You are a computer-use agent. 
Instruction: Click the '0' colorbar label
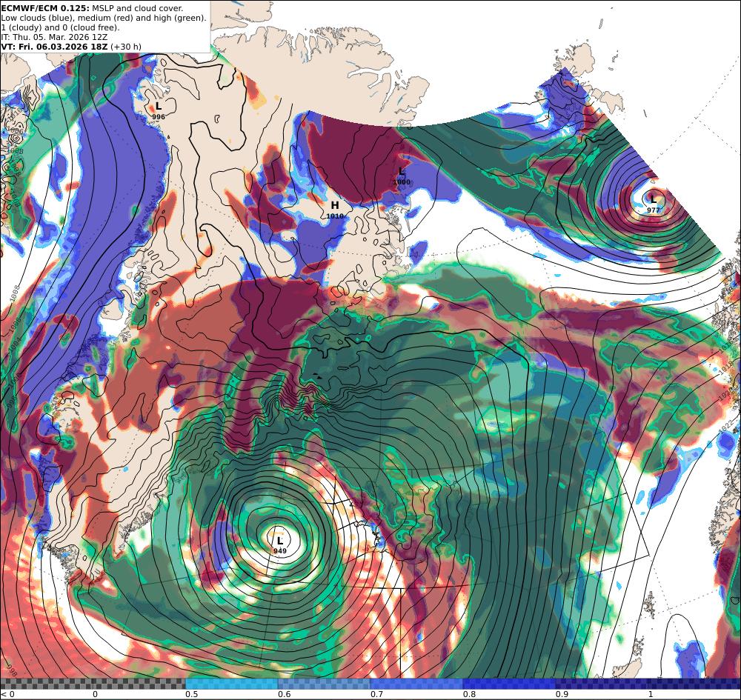point(95,694)
